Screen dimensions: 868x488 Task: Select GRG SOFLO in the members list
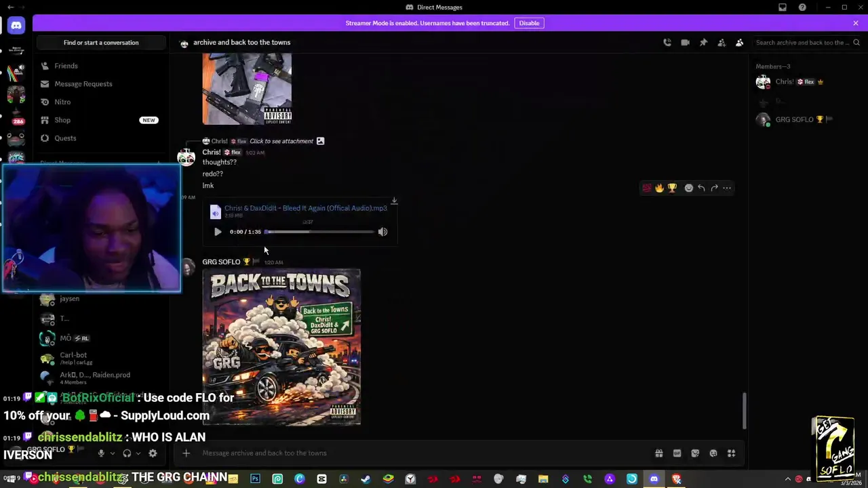coord(807,120)
